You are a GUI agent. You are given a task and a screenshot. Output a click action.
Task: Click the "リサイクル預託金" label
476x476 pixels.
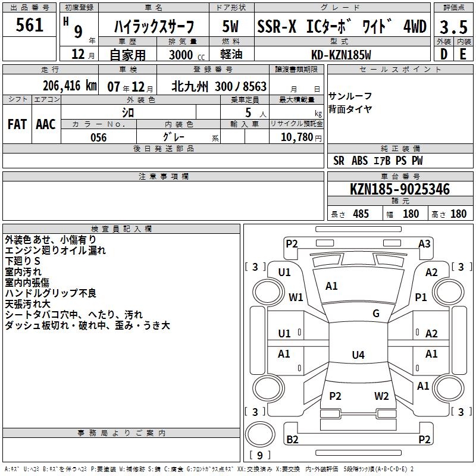coord(296,124)
